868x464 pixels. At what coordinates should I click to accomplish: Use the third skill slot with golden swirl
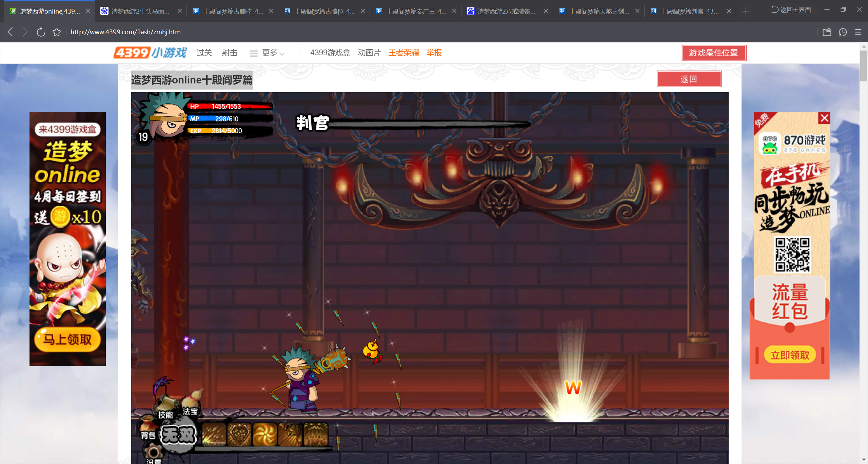coord(265,434)
